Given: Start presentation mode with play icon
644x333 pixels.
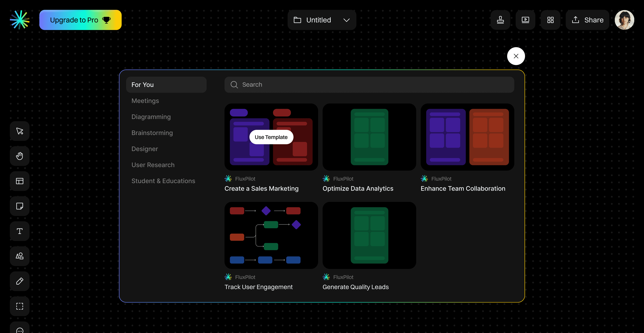Looking at the screenshot, I should coord(525,20).
